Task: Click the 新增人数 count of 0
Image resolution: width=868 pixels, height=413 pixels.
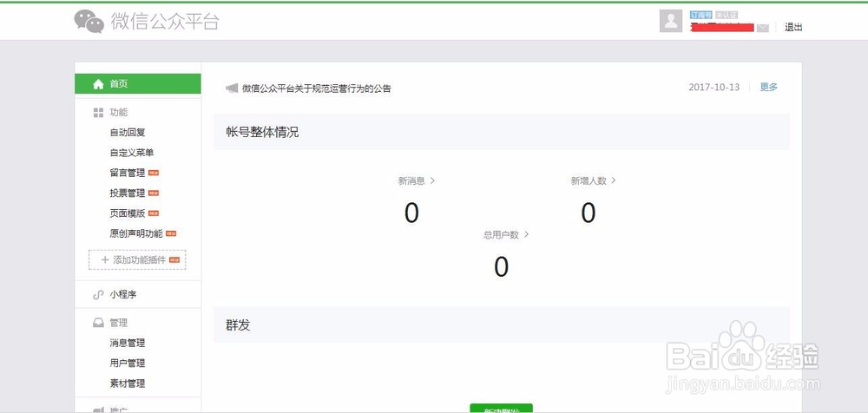Action: [589, 213]
